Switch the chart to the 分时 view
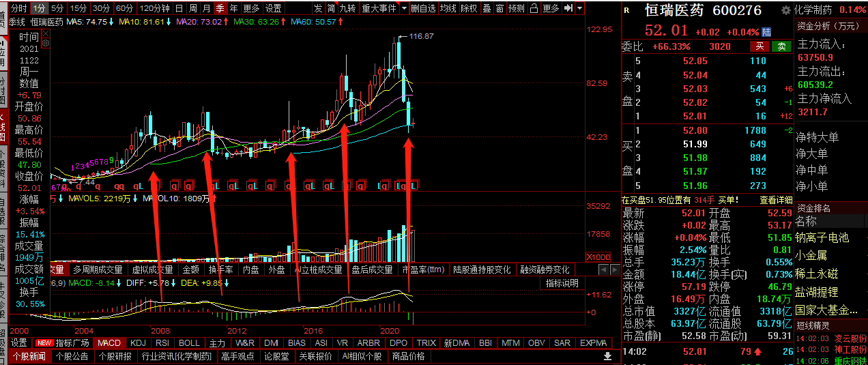 (19, 8)
